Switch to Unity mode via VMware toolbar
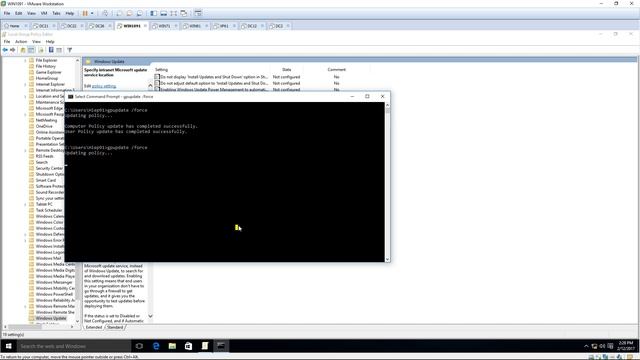Image resolution: width=640 pixels, height=360 pixels. 184,13
